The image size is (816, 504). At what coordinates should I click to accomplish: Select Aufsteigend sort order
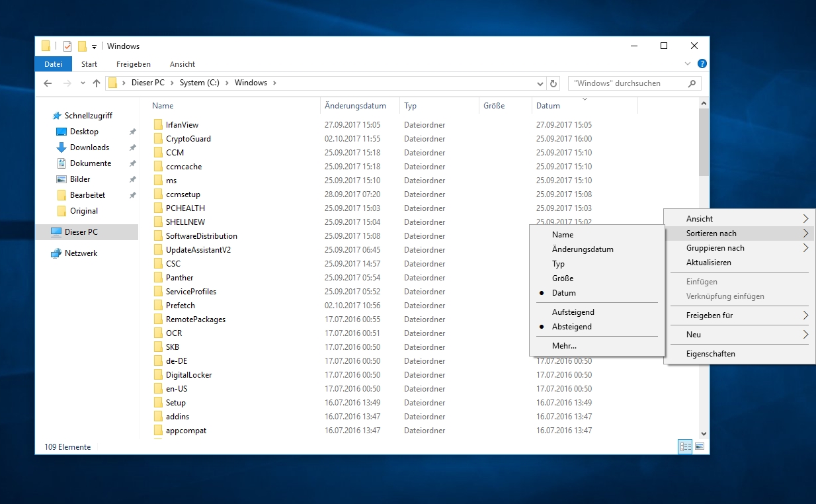click(577, 312)
